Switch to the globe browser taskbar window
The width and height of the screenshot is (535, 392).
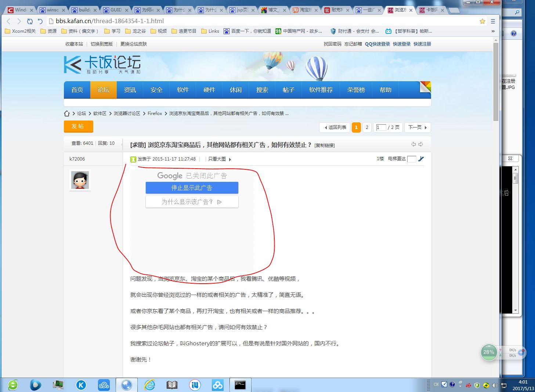[x=127, y=385]
